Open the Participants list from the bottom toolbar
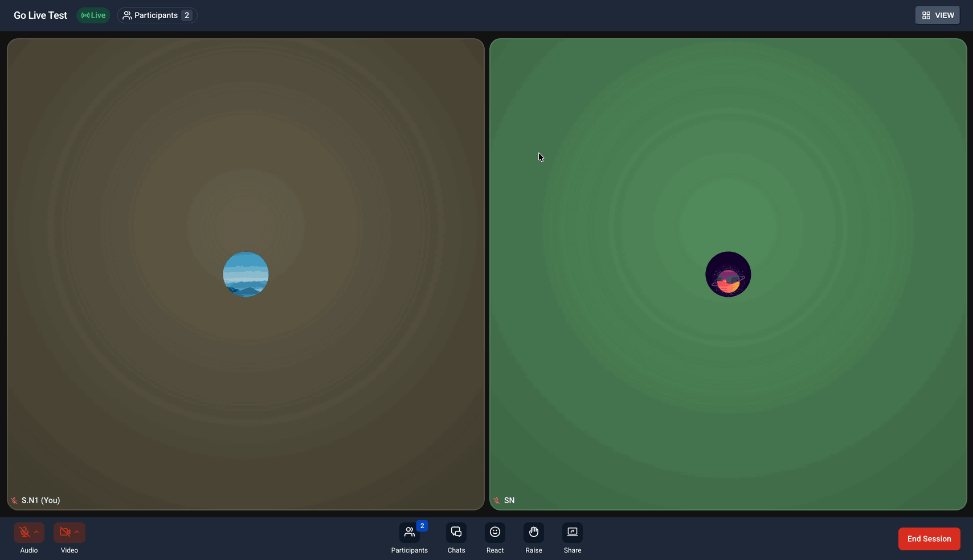The image size is (973, 560). [410, 532]
